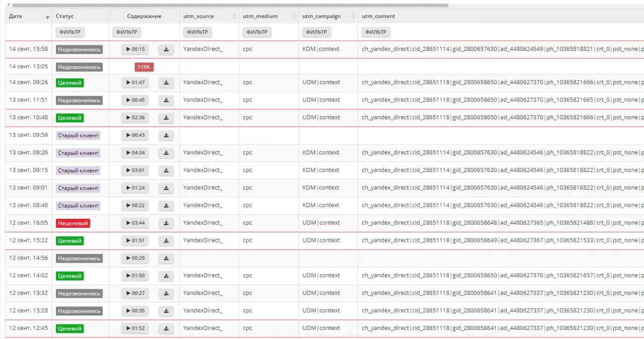The image size is (644, 339).
Task: Play the 04:34 call recording
Action: (135, 153)
